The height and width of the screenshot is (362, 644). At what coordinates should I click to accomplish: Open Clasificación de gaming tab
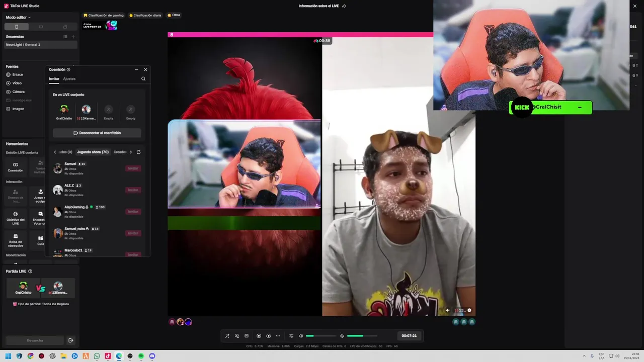click(104, 15)
